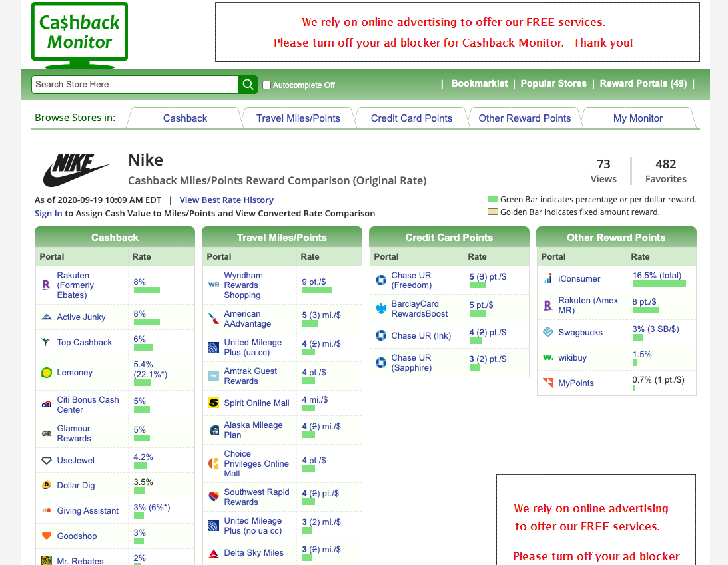Screen dimensions: 728x565
Task: Click the 5 pt./$ BarclayCard rate
Action: pos(481,305)
